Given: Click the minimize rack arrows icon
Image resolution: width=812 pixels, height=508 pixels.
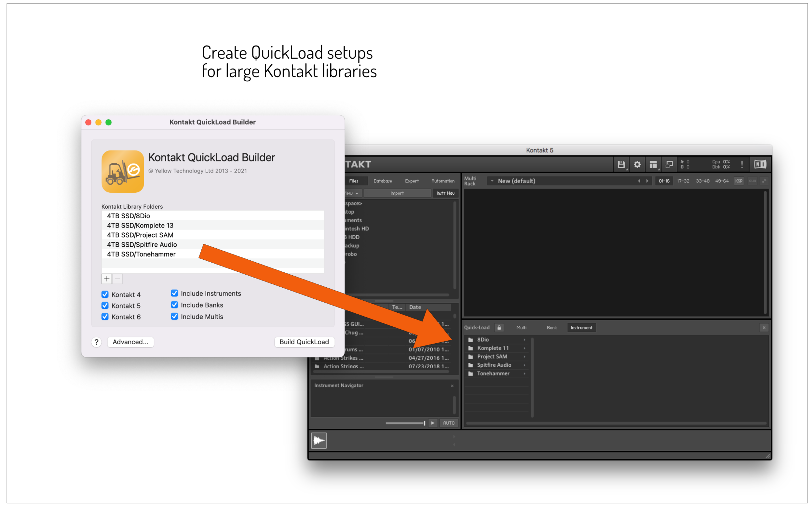Looking at the screenshot, I should coord(764,181).
